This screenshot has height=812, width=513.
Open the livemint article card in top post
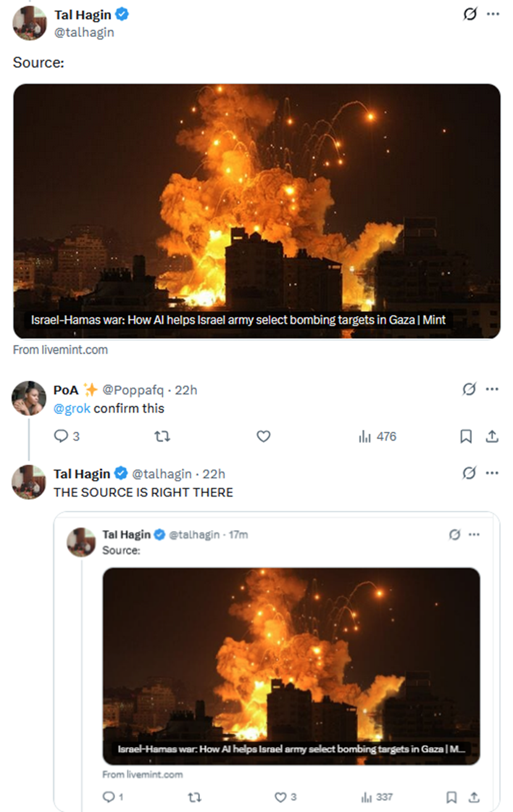(x=257, y=211)
